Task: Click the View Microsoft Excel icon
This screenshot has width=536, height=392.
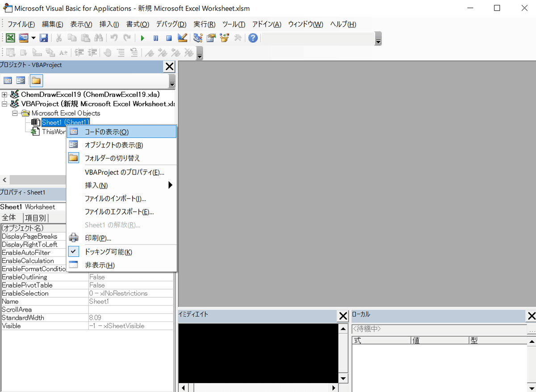Action: click(x=10, y=38)
